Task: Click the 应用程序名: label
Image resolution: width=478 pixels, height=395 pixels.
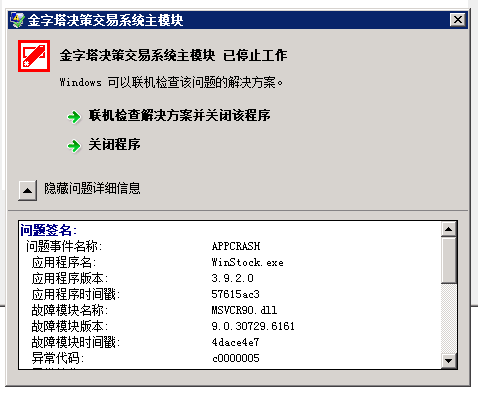Action: [x=64, y=263]
